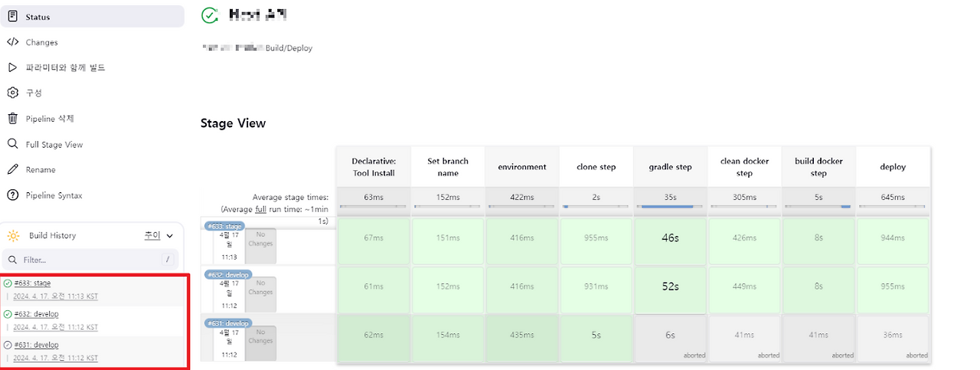Click the magnifier icon beside Full Stage View
Viewport: 980px width, 370px height.
[12, 144]
